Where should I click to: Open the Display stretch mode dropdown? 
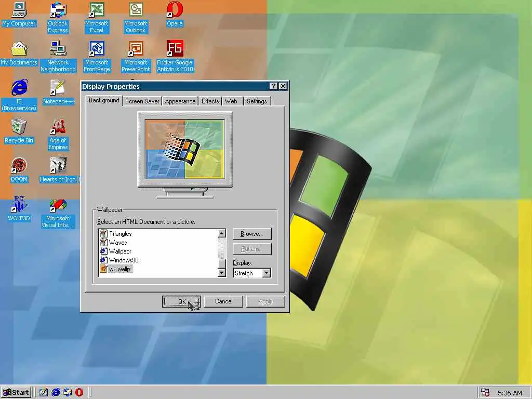click(267, 273)
